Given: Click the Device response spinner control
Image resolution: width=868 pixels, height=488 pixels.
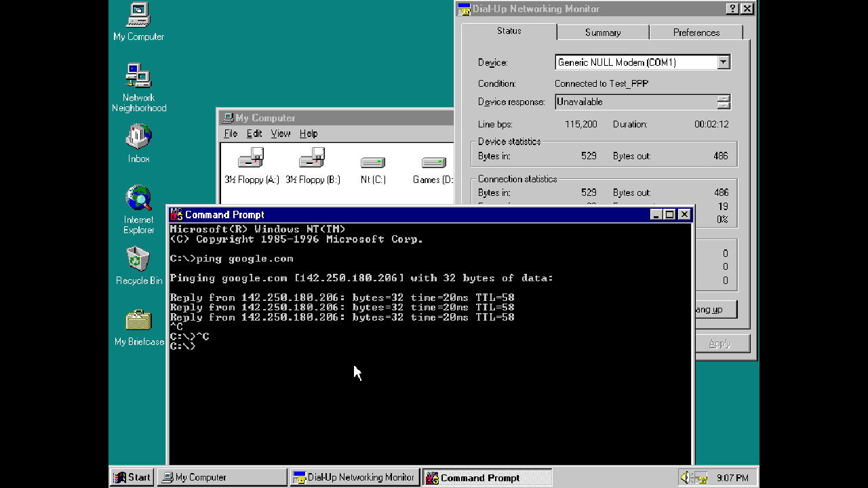Looking at the screenshot, I should pos(724,102).
